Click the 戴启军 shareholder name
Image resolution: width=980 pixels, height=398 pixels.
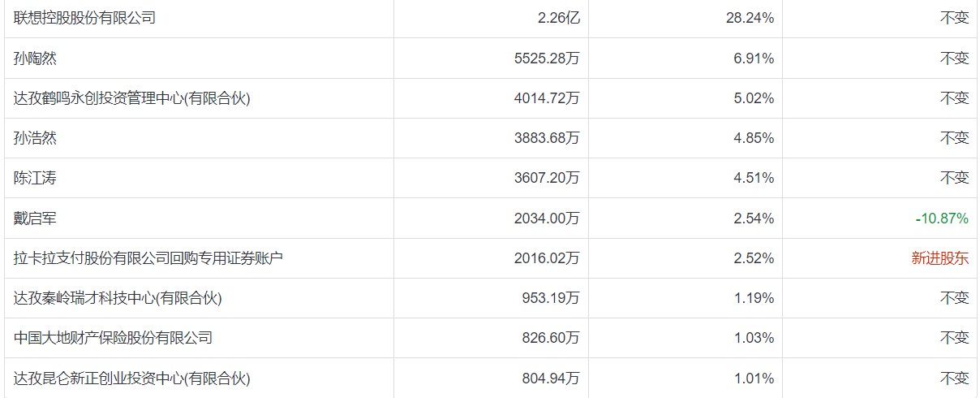36,218
